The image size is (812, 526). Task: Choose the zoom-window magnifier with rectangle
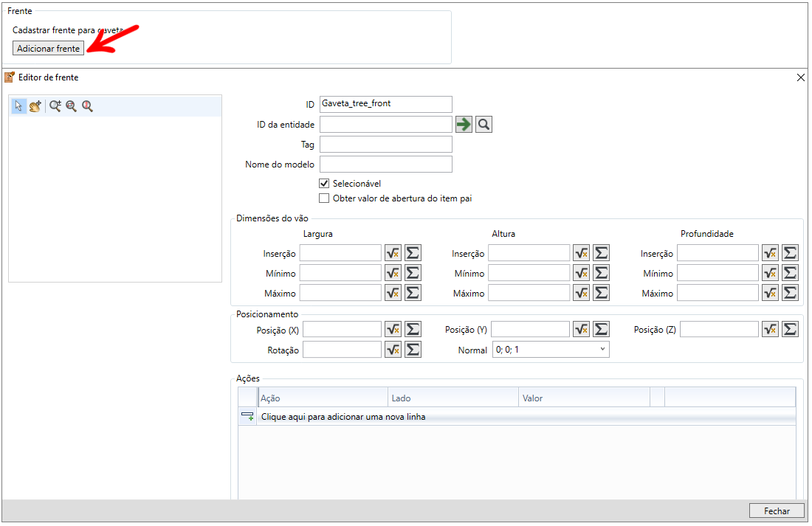pyautogui.click(x=72, y=106)
